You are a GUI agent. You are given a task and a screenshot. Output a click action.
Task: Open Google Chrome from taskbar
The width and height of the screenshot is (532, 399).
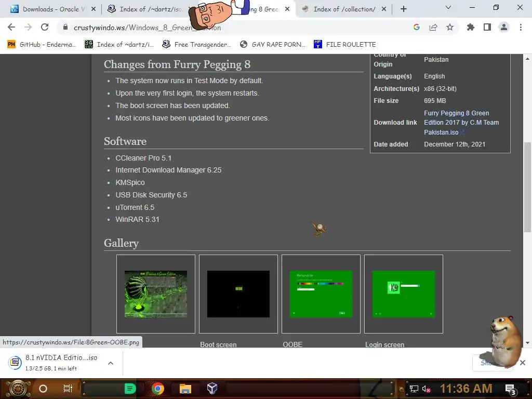158,389
